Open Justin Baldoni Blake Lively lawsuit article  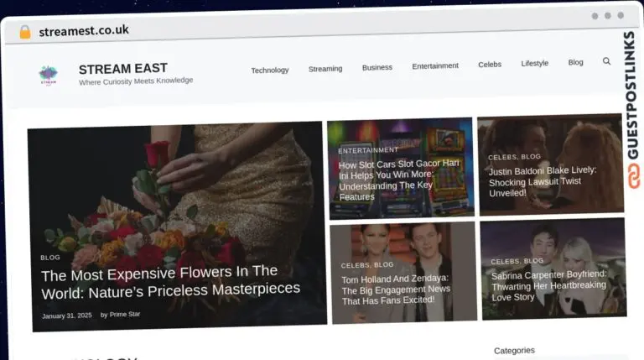(543, 181)
